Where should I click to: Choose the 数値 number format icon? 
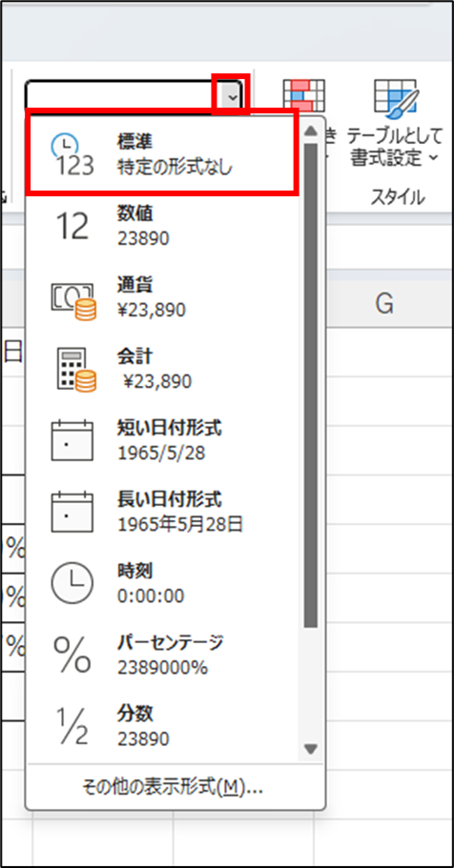[x=72, y=227]
